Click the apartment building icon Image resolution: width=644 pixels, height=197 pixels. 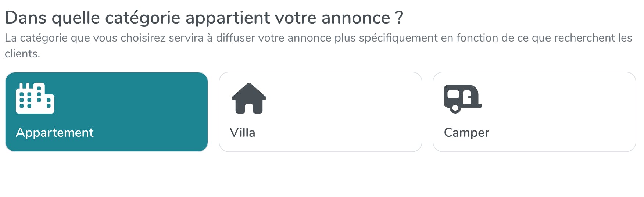click(x=35, y=98)
